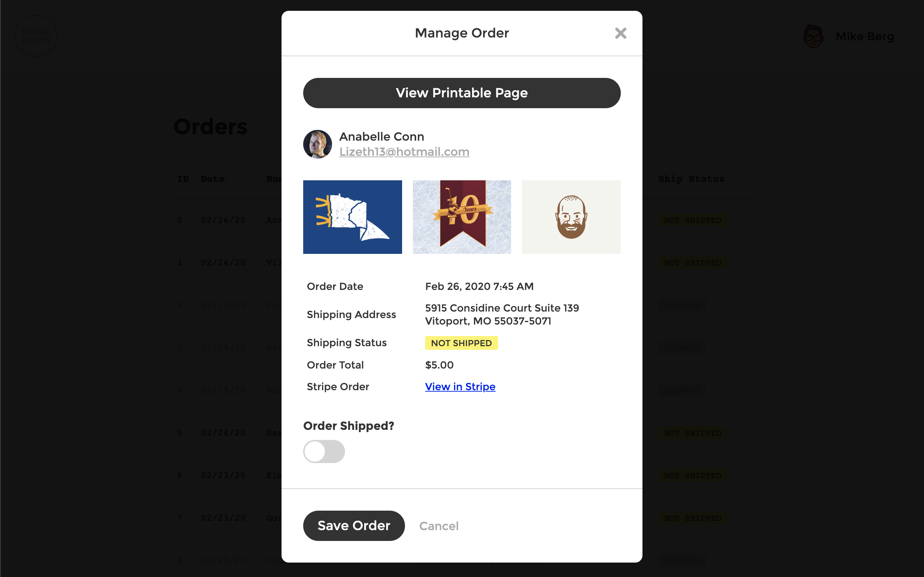Click the NOT SHIPPED status badge
Screen dimensions: 924x577
pyautogui.click(x=462, y=342)
